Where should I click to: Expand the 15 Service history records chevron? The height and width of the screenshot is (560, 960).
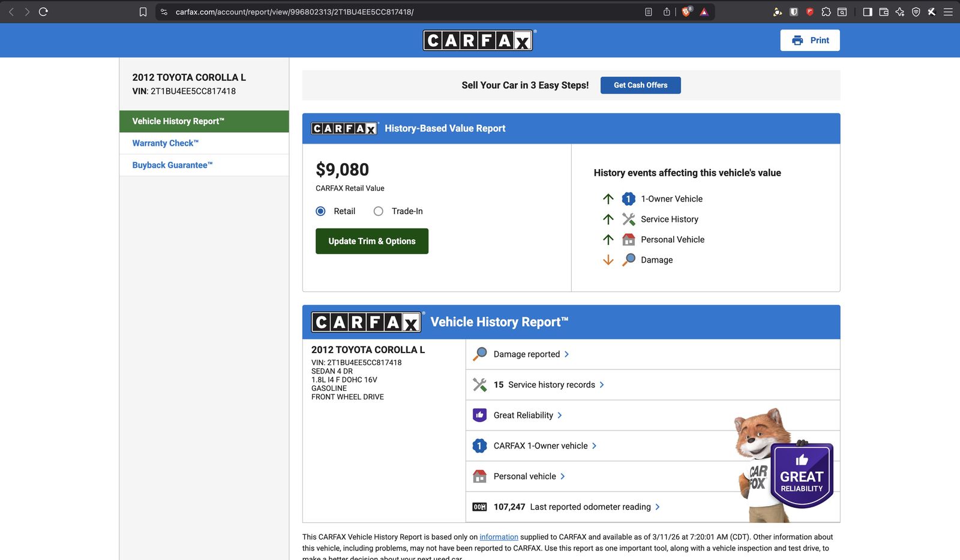[x=602, y=385]
